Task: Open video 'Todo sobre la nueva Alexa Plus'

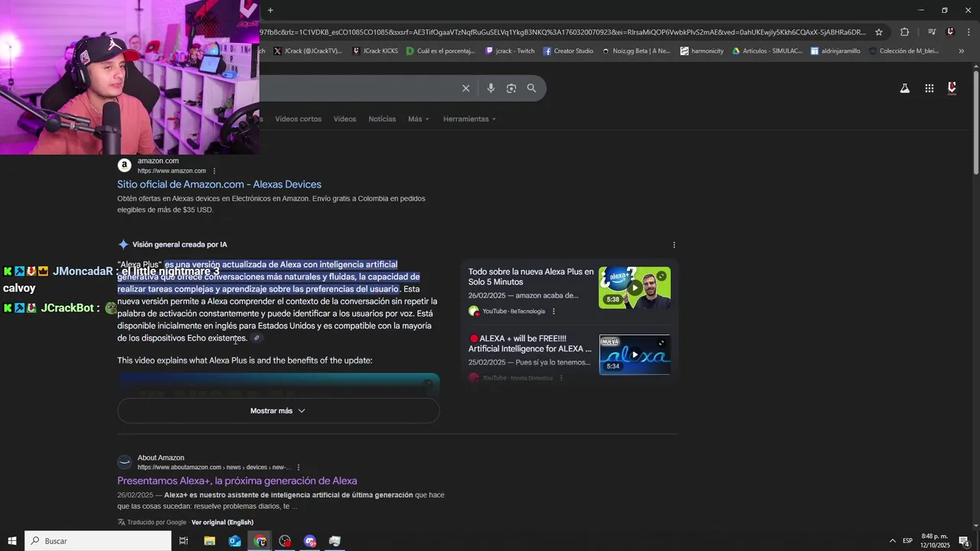Action: pyautogui.click(x=531, y=277)
